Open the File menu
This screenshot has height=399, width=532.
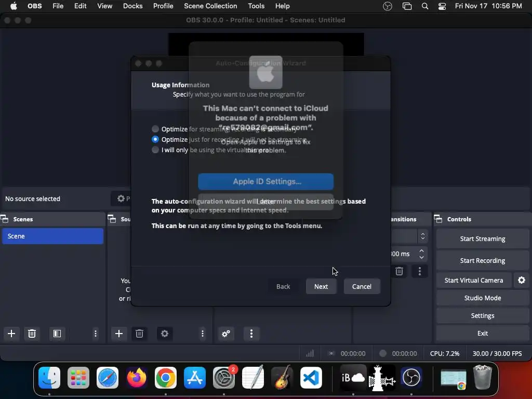58,6
